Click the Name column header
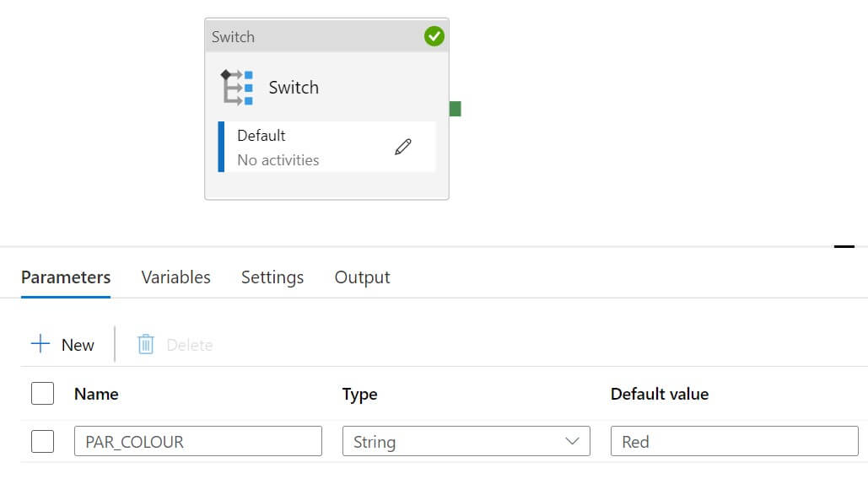 [x=96, y=394]
